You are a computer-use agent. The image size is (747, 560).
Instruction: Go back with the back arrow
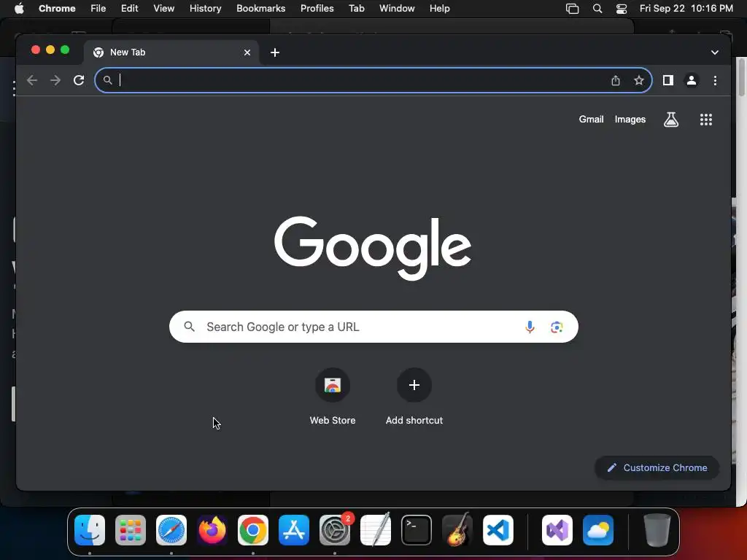click(32, 80)
